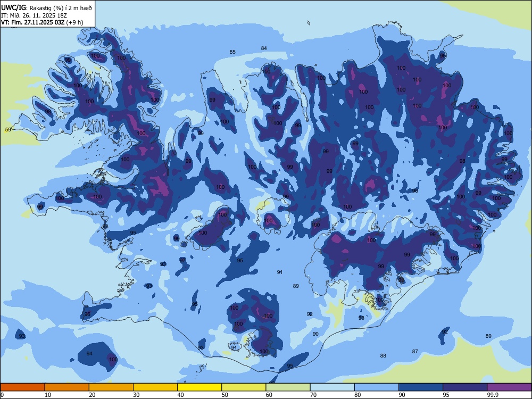Select the medium blue 90–95 legend swatch
532x399 pixels.
point(421,387)
